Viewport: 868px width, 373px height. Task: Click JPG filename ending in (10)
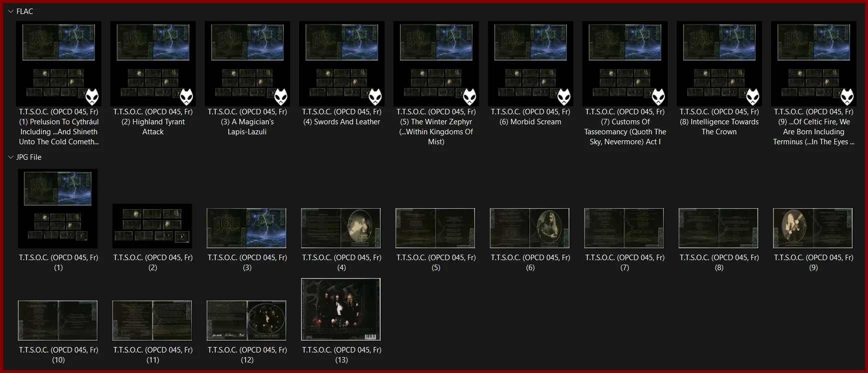(x=58, y=355)
